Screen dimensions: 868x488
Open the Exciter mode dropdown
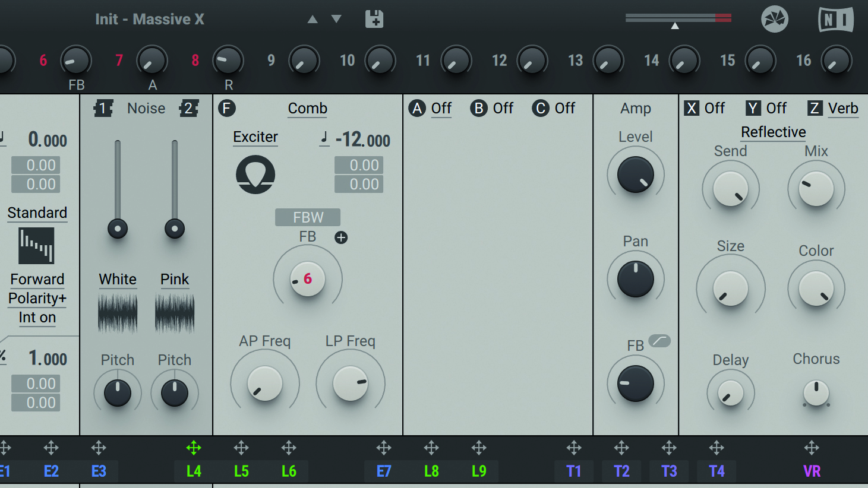(255, 137)
